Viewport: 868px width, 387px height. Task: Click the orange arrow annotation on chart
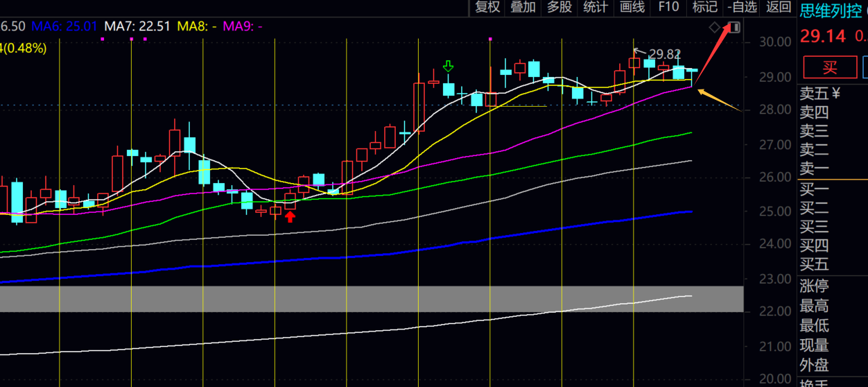(x=718, y=100)
